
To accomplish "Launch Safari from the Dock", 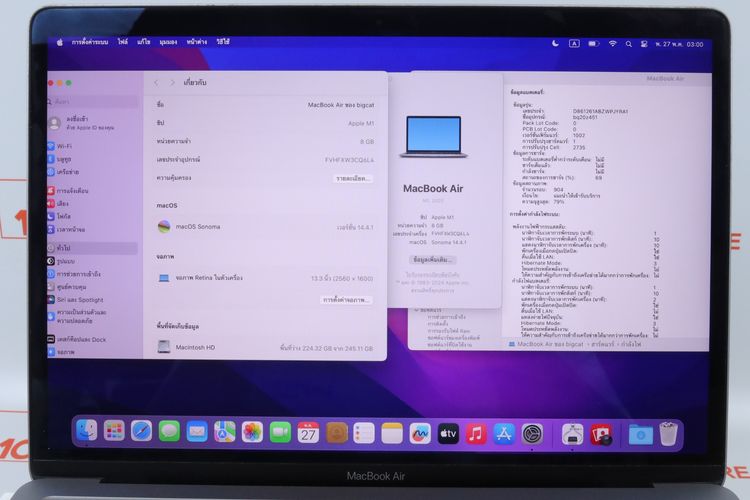I will pyautogui.click(x=142, y=432).
